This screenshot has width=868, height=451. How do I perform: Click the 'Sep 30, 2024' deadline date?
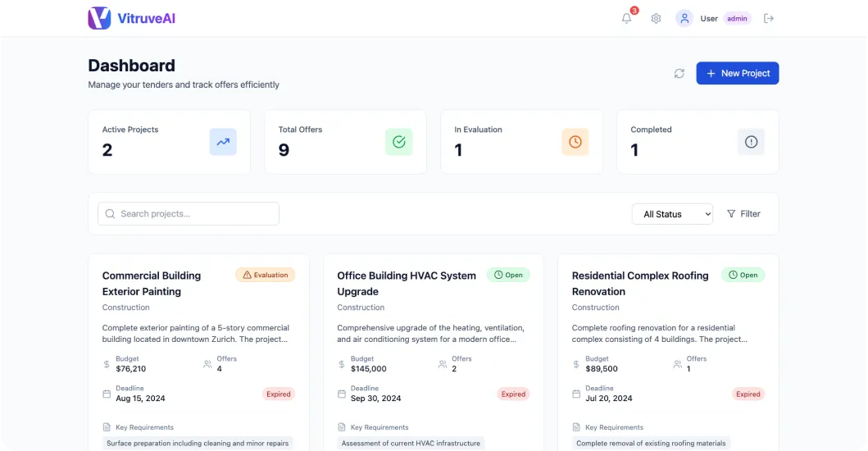pos(376,399)
